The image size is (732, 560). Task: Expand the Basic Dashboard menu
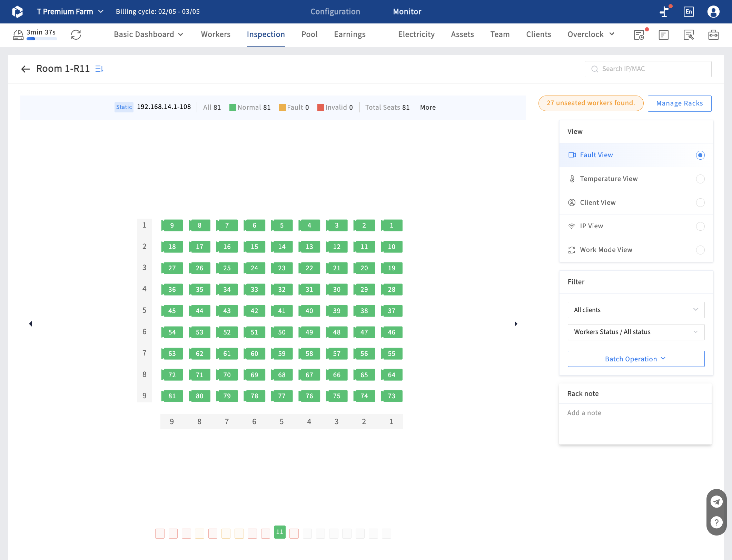[149, 34]
